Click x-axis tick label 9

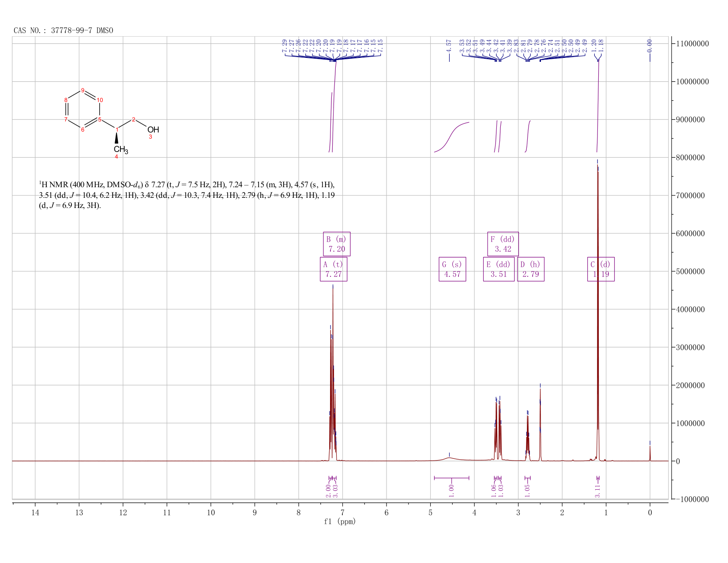click(x=255, y=512)
